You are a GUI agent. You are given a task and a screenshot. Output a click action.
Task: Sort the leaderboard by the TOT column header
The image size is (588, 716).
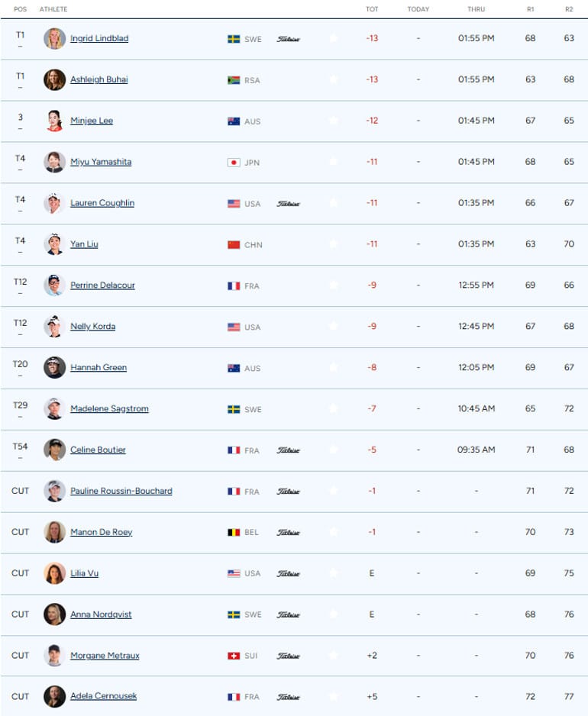tap(372, 9)
